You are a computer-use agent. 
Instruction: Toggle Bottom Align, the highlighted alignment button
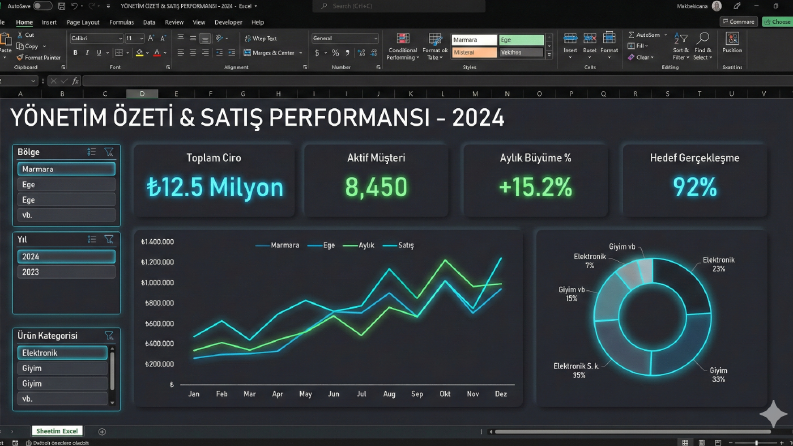(205, 38)
